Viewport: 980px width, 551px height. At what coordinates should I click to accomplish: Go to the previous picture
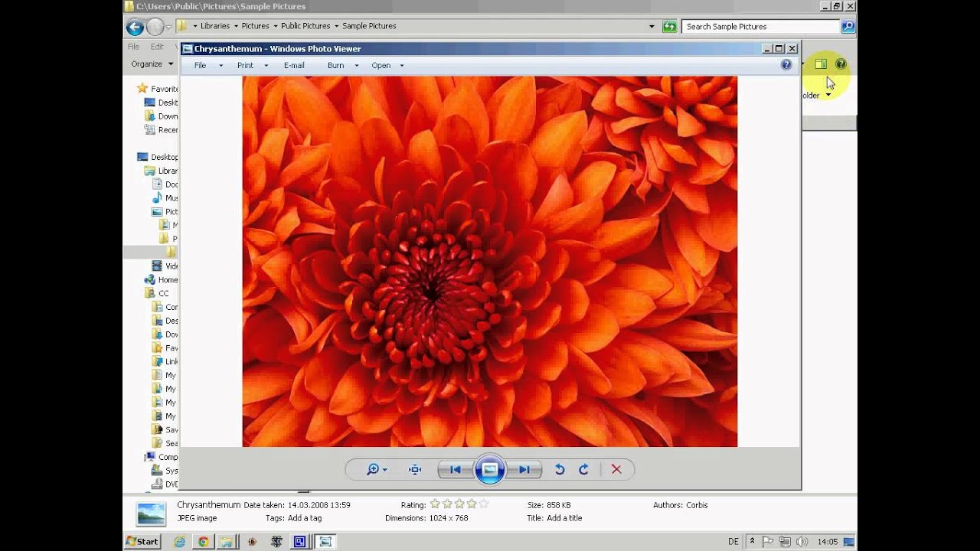[456, 470]
